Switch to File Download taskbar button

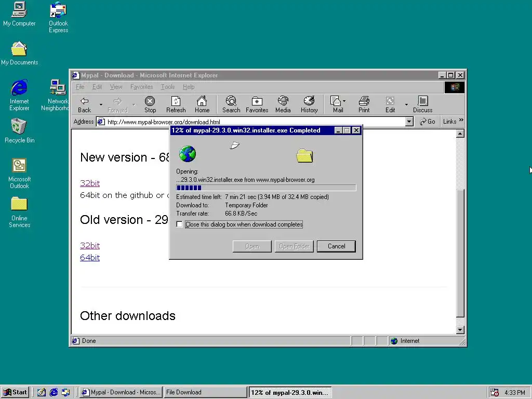[205, 392]
